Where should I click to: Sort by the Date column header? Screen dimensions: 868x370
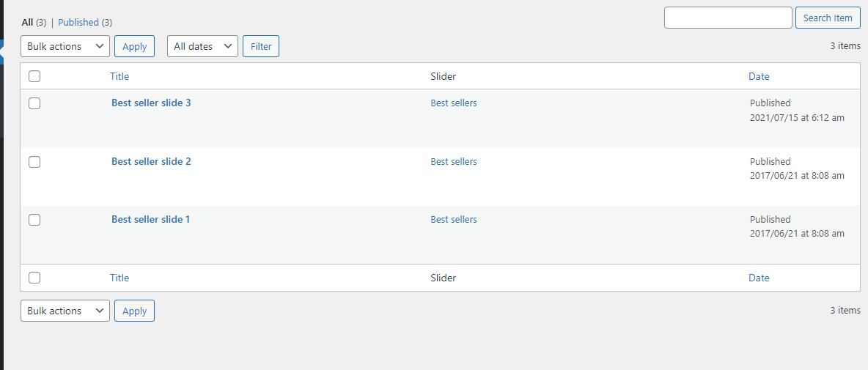click(x=759, y=76)
